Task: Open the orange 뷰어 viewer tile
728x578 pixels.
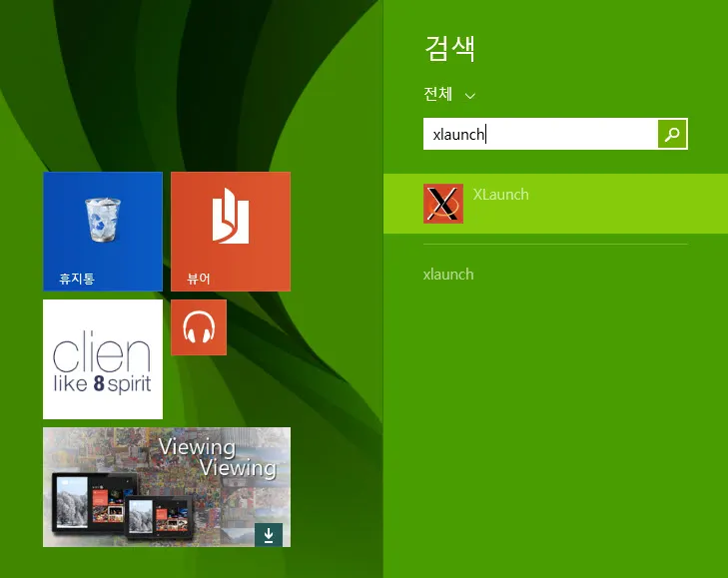Action: [231, 232]
